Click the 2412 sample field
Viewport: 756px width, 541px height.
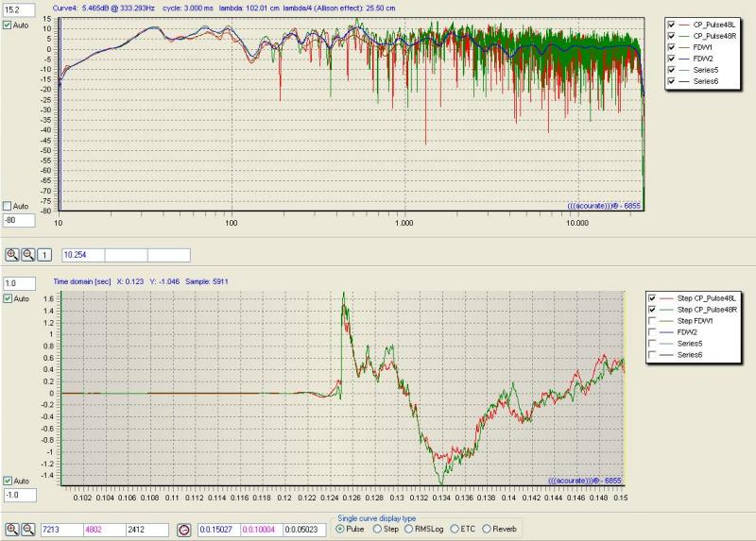(x=147, y=530)
